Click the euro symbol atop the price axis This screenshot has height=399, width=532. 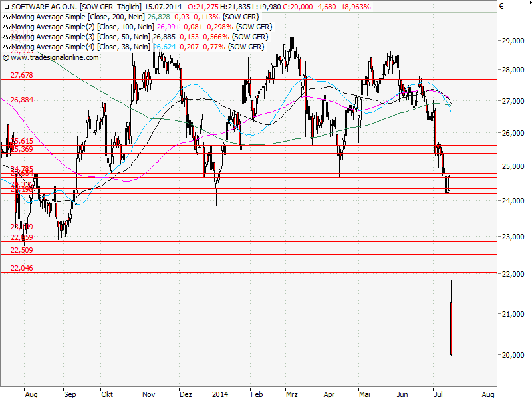[x=502, y=7]
